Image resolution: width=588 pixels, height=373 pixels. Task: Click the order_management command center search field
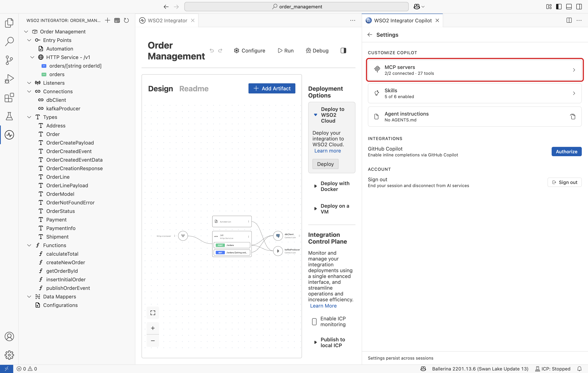click(x=297, y=7)
